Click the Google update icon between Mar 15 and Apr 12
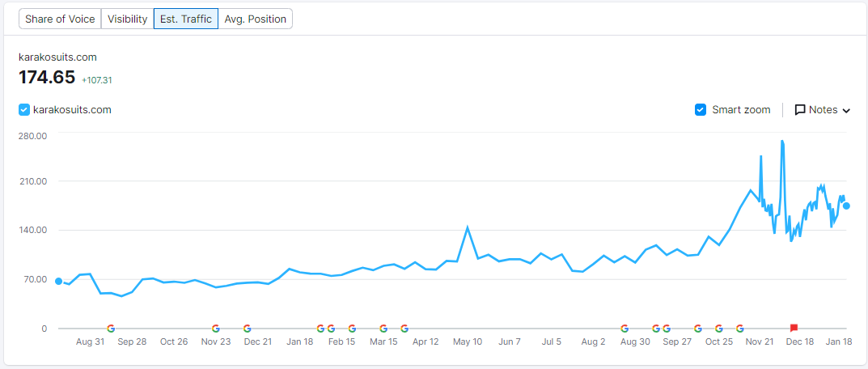The image size is (868, 369). tap(404, 329)
